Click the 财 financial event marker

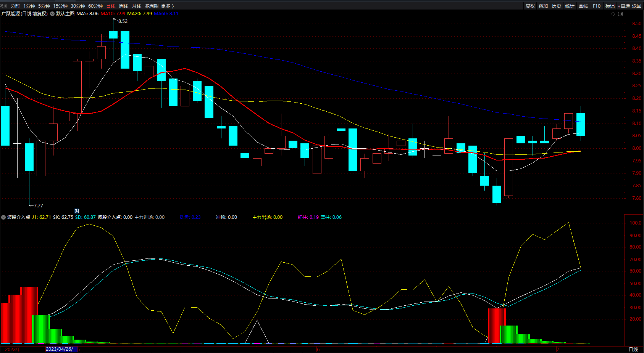click(x=77, y=211)
